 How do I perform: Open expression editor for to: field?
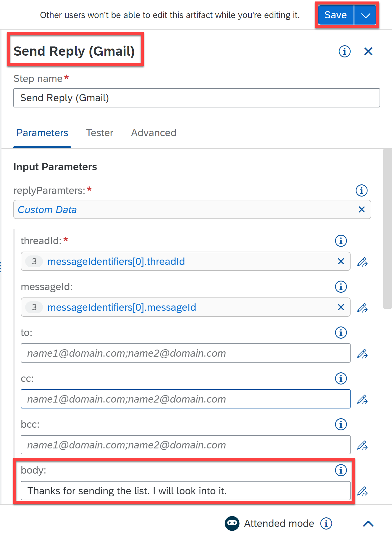(x=362, y=353)
